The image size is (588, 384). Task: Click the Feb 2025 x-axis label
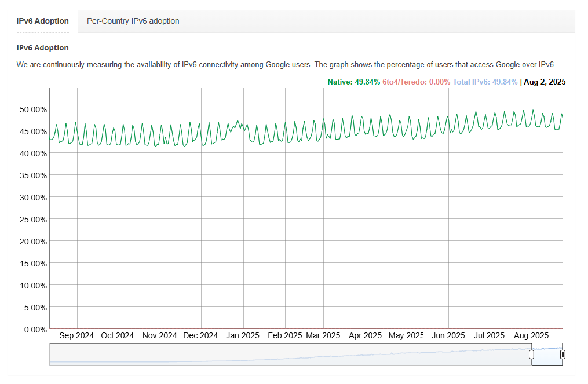click(x=284, y=335)
